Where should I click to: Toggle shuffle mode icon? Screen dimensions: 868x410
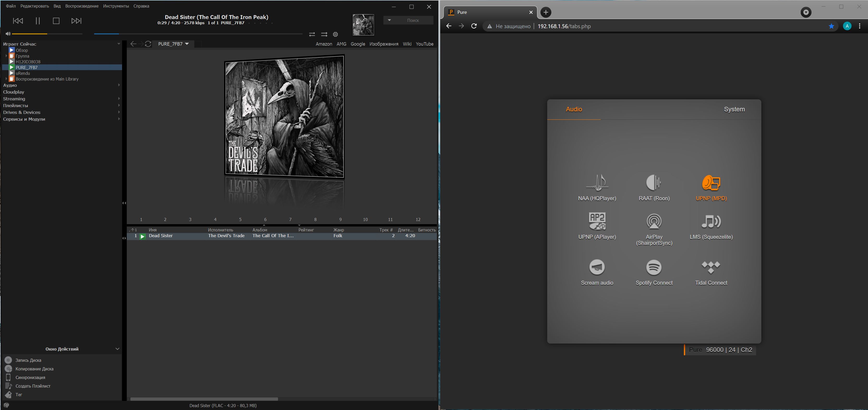(x=324, y=34)
